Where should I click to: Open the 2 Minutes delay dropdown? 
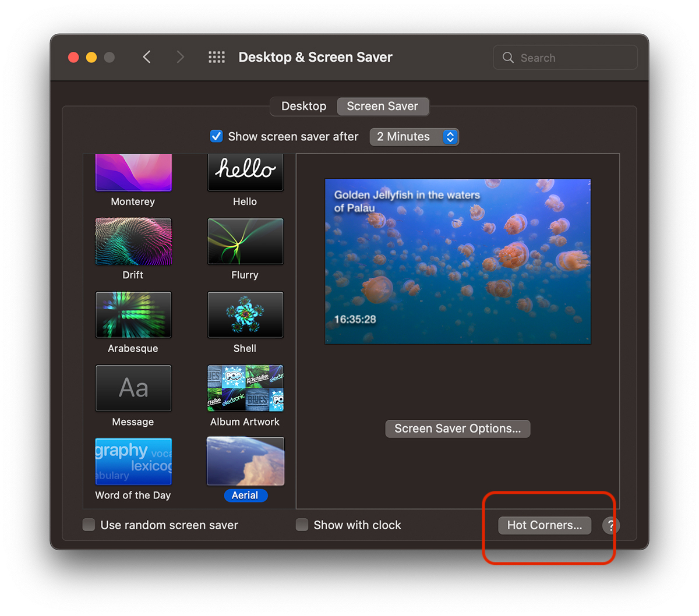coord(414,137)
